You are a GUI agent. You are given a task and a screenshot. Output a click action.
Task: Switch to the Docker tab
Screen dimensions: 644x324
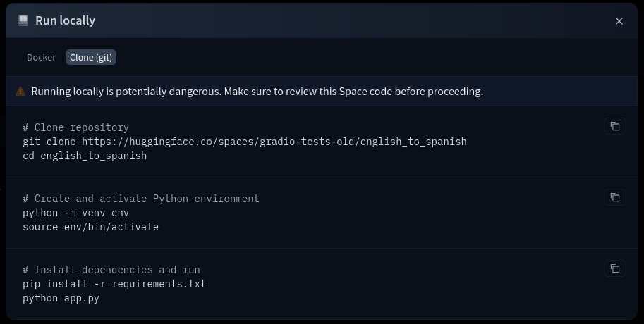coord(41,58)
